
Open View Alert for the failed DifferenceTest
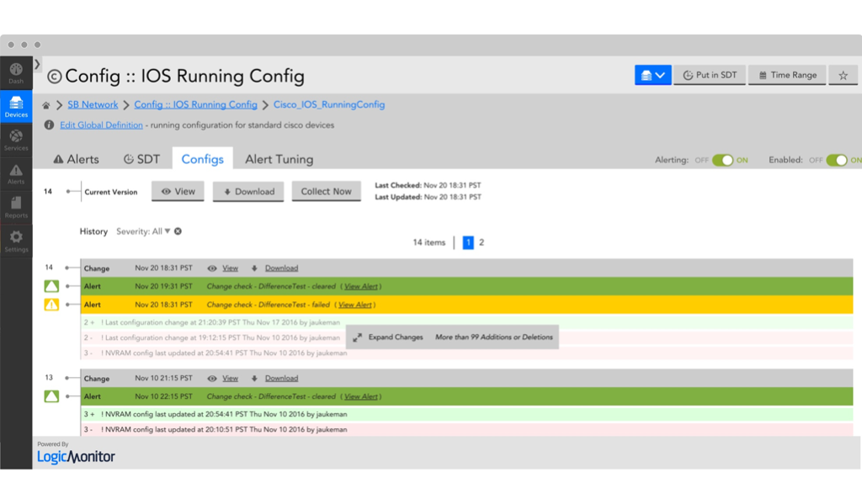pyautogui.click(x=354, y=305)
